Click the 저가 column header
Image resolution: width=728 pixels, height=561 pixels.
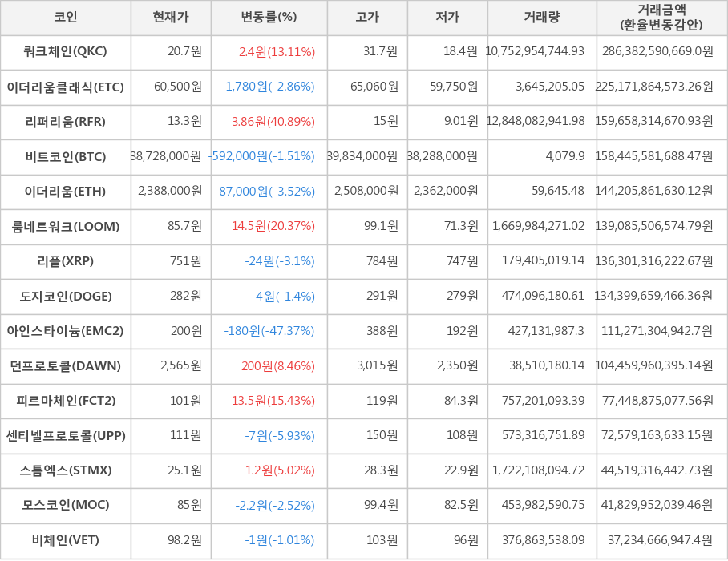[447, 18]
